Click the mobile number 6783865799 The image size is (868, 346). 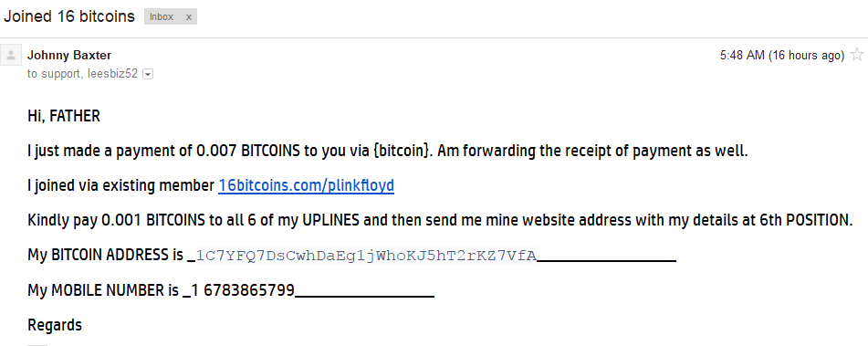click(249, 290)
